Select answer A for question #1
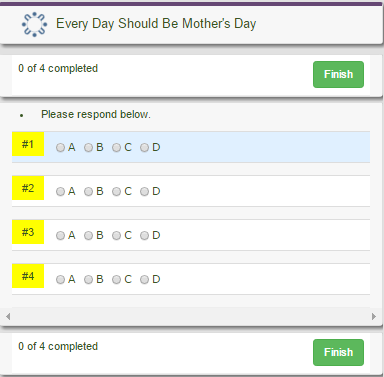This screenshot has width=384, height=377. coord(60,148)
